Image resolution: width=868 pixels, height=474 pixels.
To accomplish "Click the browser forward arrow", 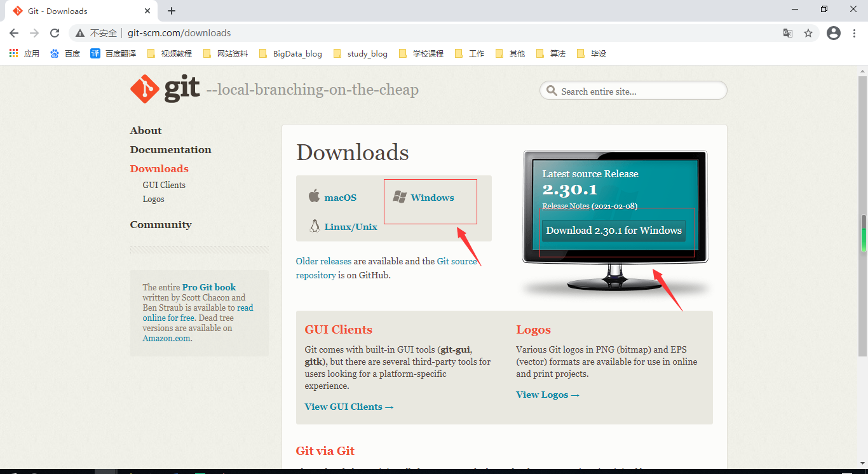I will click(x=34, y=33).
